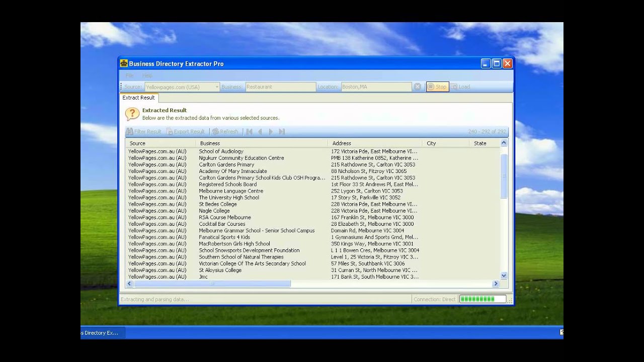Stop the extraction with the Stop button
644x362 pixels.
click(x=437, y=87)
